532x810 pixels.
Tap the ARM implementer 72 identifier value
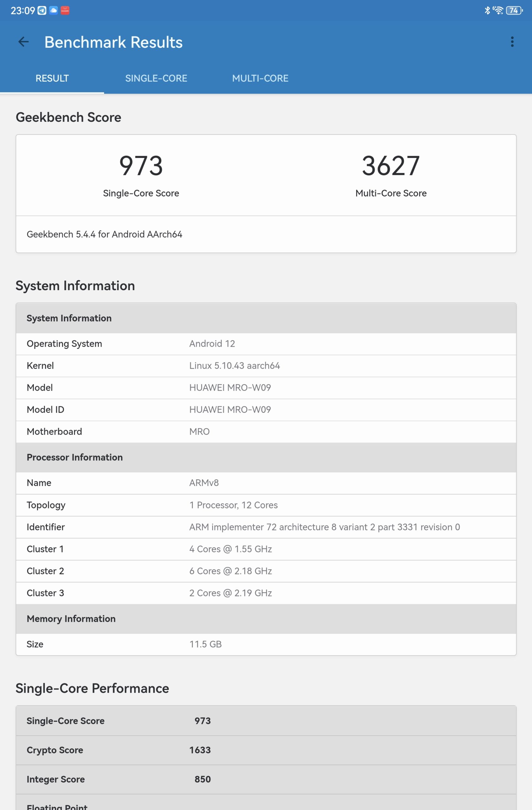325,527
